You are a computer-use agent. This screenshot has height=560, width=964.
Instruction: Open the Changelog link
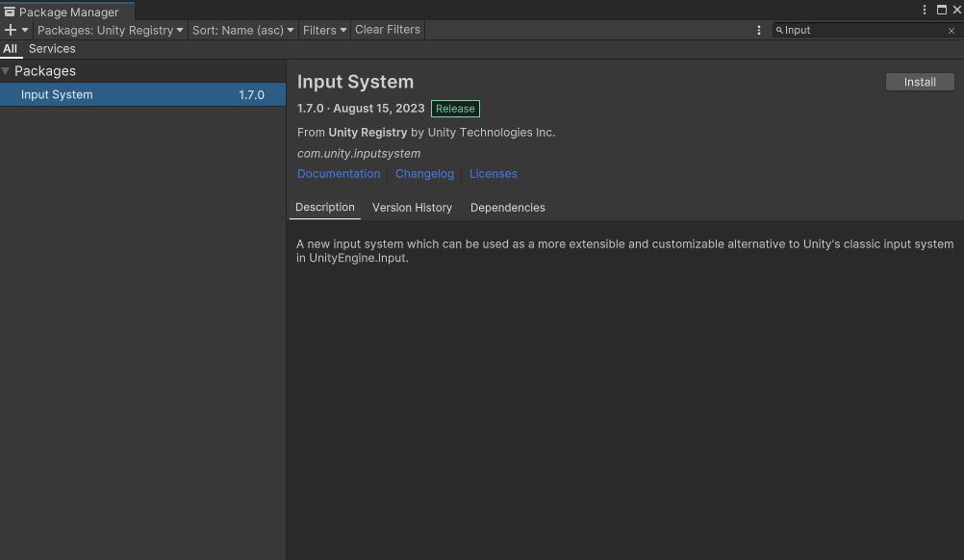[425, 174]
